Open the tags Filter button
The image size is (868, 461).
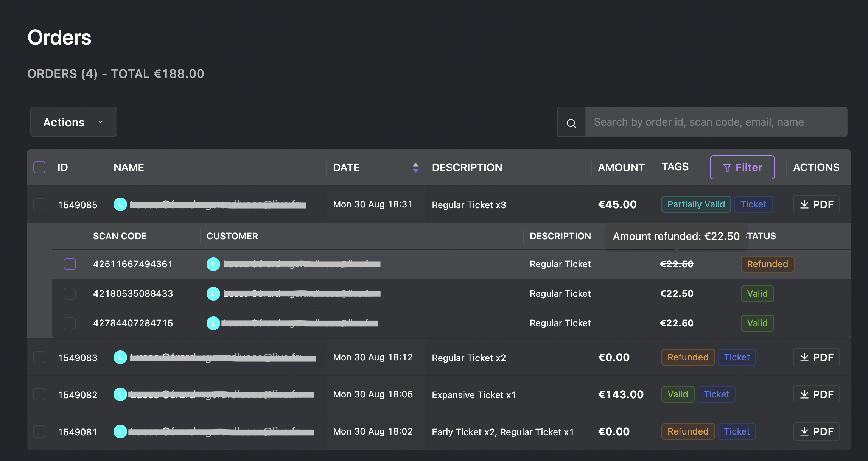pos(742,167)
